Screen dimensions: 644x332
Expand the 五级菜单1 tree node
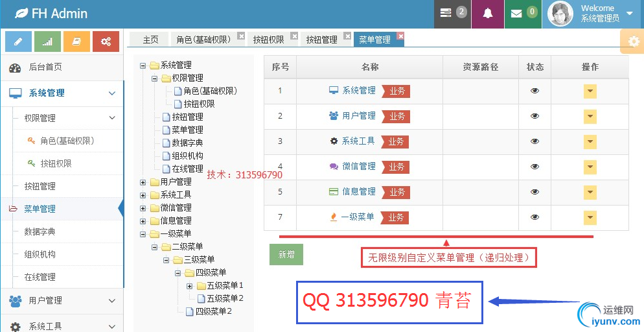(x=189, y=286)
